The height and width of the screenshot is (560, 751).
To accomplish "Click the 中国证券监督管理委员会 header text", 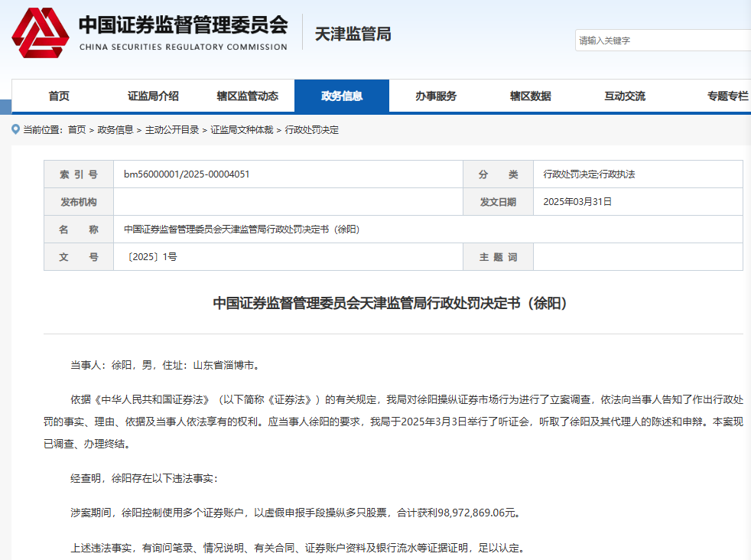I will tap(183, 25).
